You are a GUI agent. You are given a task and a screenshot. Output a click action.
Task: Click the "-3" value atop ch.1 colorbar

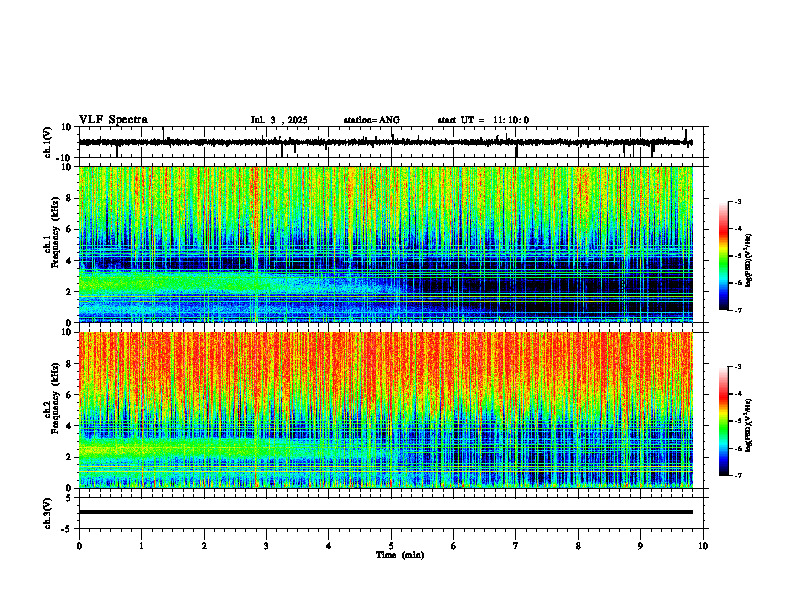point(738,201)
